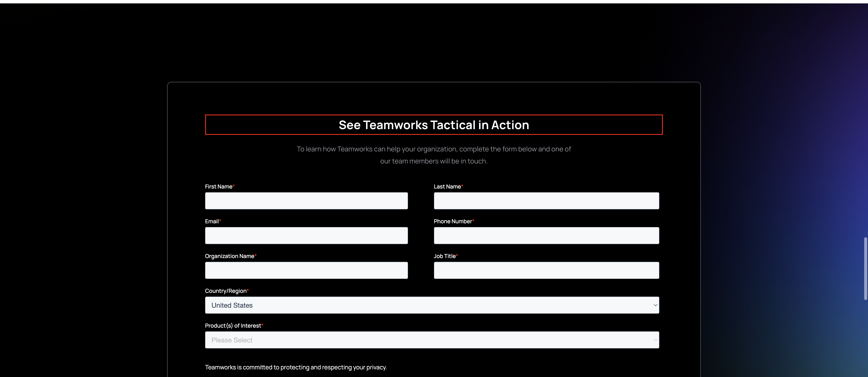Focus the Job Title input field
The width and height of the screenshot is (868, 377).
tap(546, 270)
